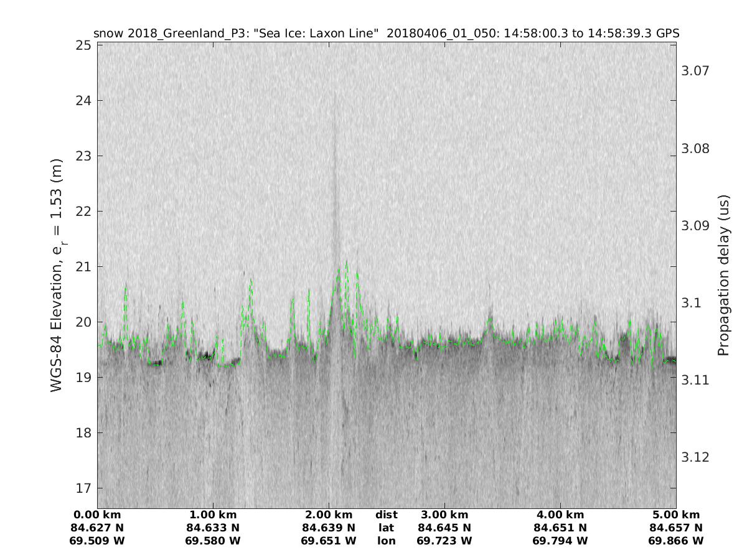Click the "0.00 km" distance label
This screenshot has width=747, height=560.
pyautogui.click(x=98, y=515)
